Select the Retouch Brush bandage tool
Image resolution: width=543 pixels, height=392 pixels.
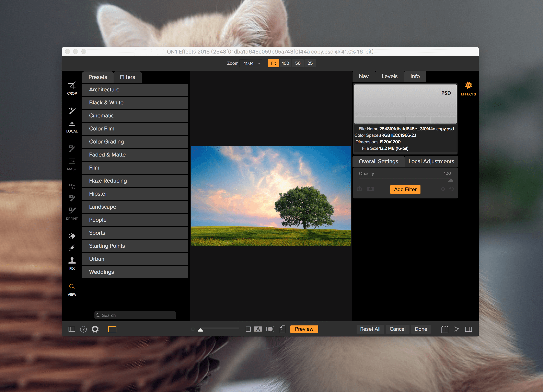point(72,248)
